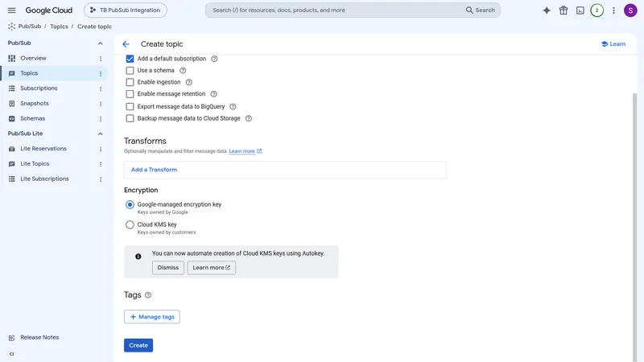Open help for Export message data to BigQuery
The image size is (644, 362).
click(x=233, y=107)
